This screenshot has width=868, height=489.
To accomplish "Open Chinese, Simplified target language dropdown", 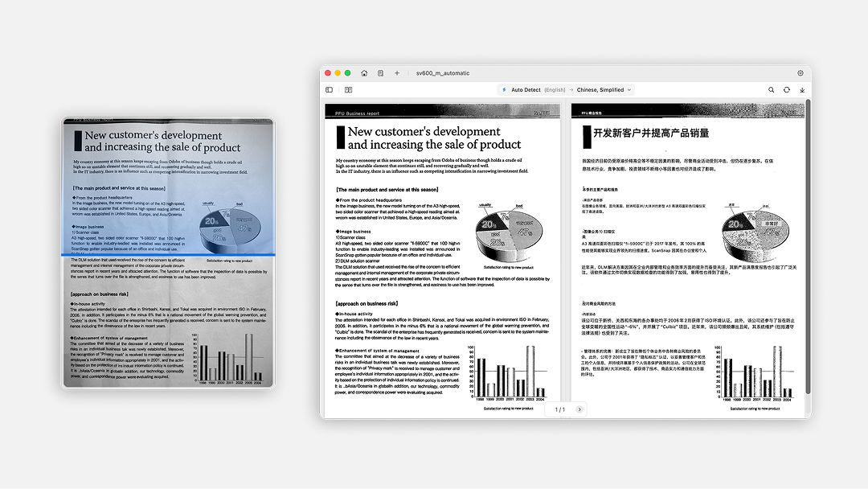I will click(x=600, y=90).
